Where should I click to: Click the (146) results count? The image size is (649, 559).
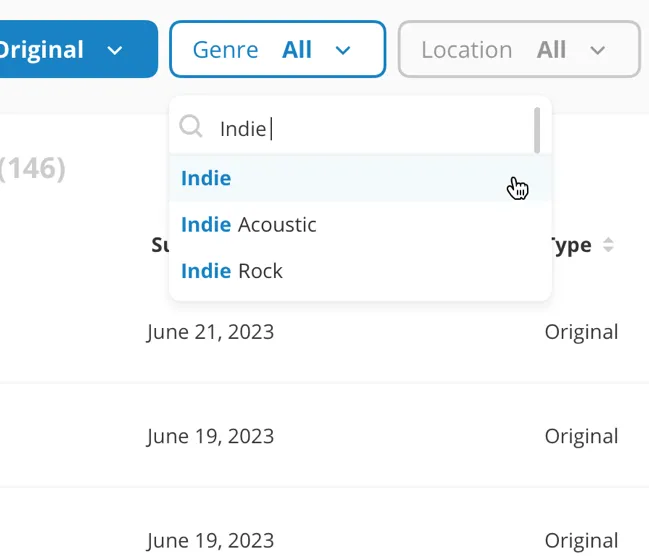pyautogui.click(x=32, y=168)
